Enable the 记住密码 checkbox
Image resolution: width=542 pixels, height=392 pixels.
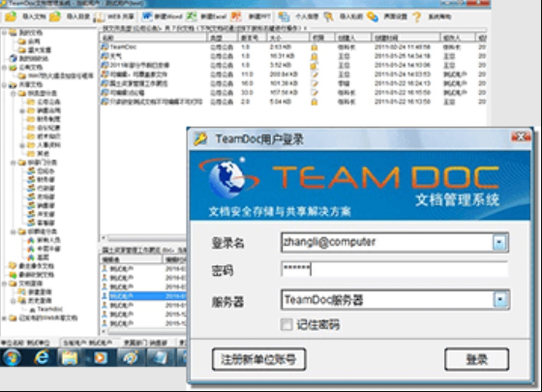[x=286, y=324]
